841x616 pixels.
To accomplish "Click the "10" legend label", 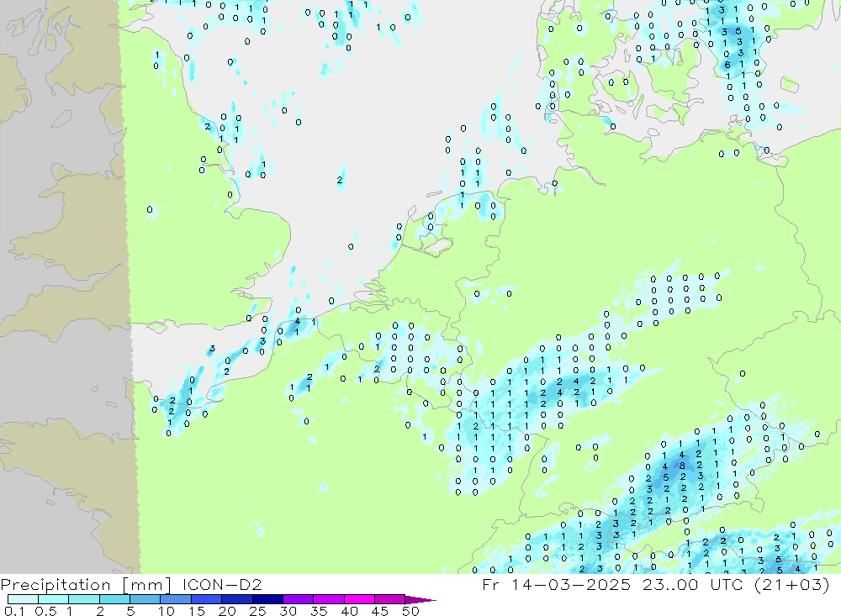I will tap(166, 611).
